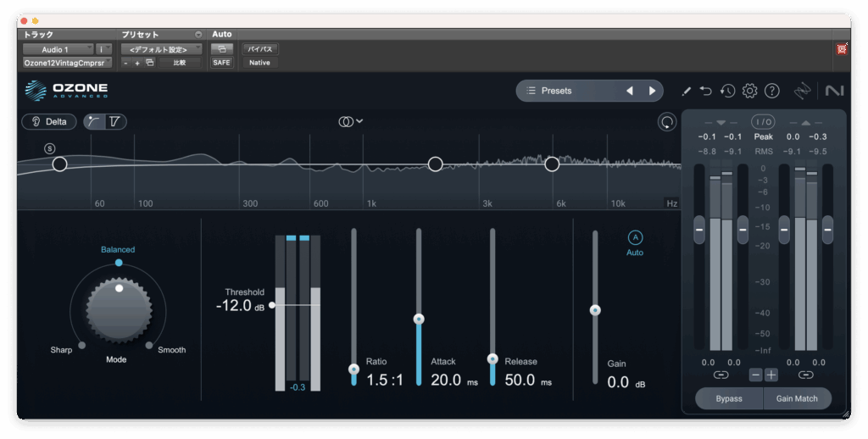Click the undo arrow icon
868x439 pixels.
click(x=706, y=91)
